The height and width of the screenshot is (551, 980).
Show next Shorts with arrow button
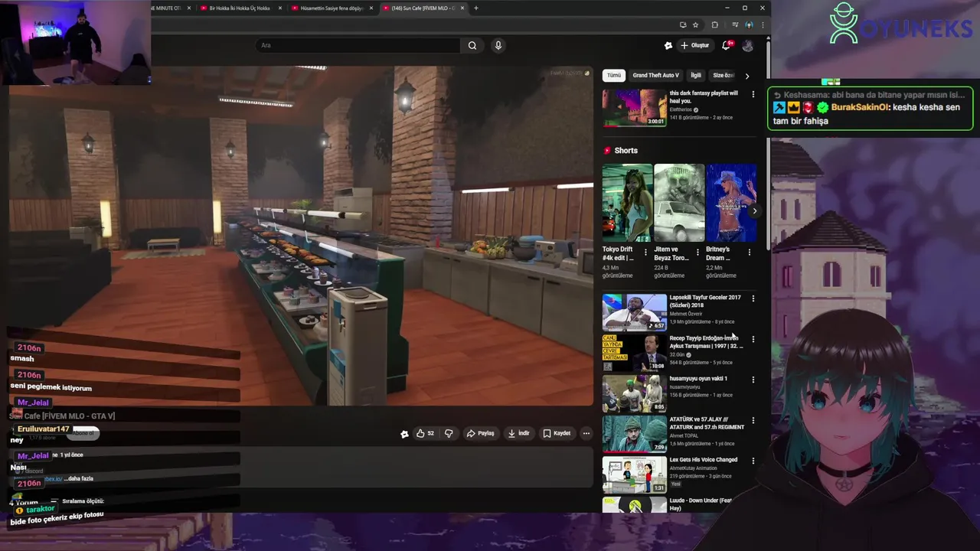click(x=754, y=211)
